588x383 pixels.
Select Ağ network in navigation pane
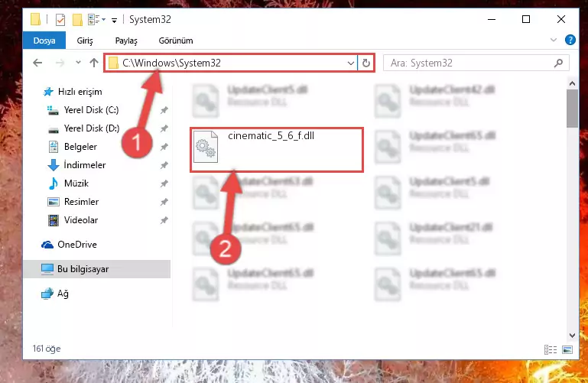click(63, 294)
